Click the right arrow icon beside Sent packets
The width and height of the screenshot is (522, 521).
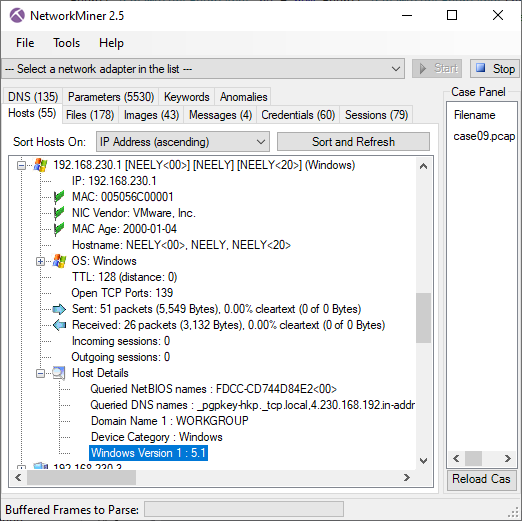click(x=59, y=309)
